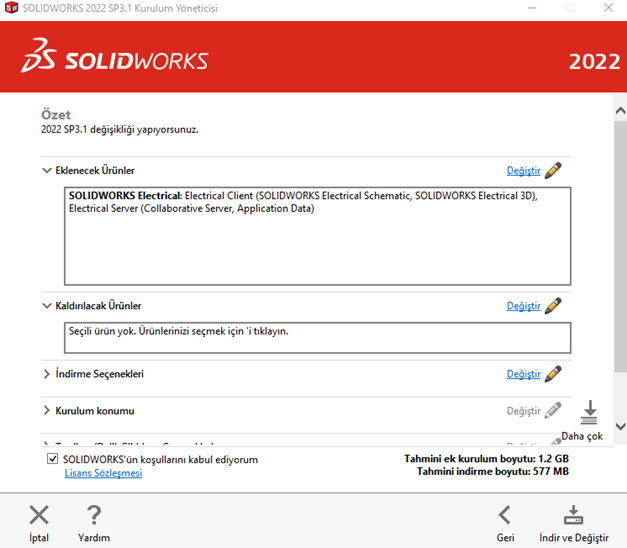Expand the İndirme Seçenekleri section
Image resolution: width=627 pixels, height=548 pixels.
pos(47,374)
